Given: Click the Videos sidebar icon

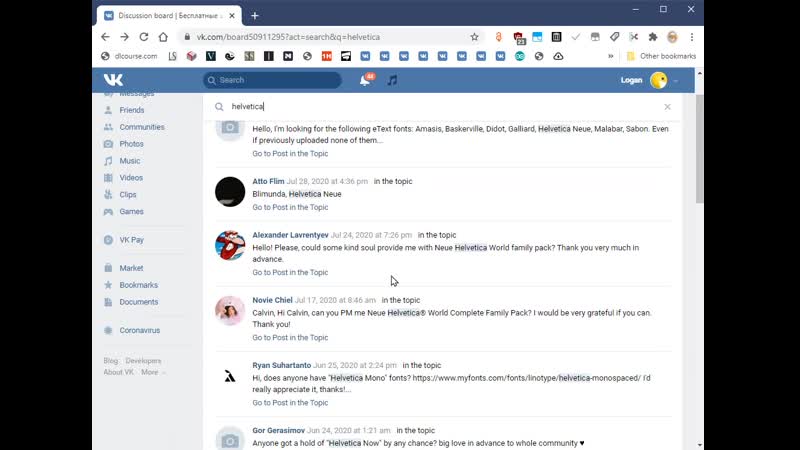Looking at the screenshot, I should click(x=108, y=178).
